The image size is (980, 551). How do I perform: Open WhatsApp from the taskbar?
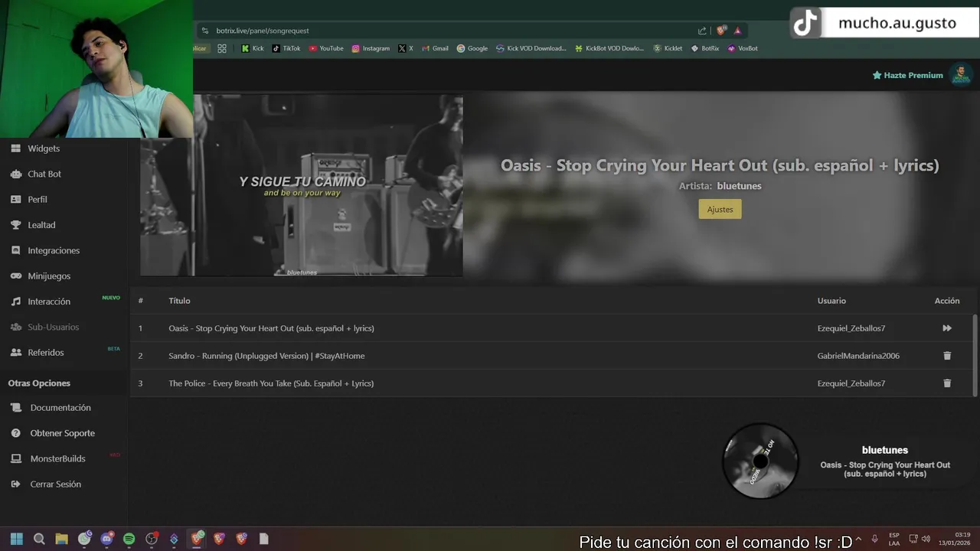pyautogui.click(x=84, y=539)
